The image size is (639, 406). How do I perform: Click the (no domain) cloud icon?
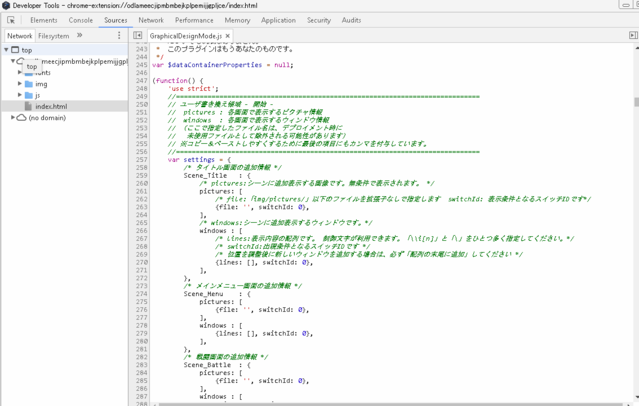click(22, 117)
